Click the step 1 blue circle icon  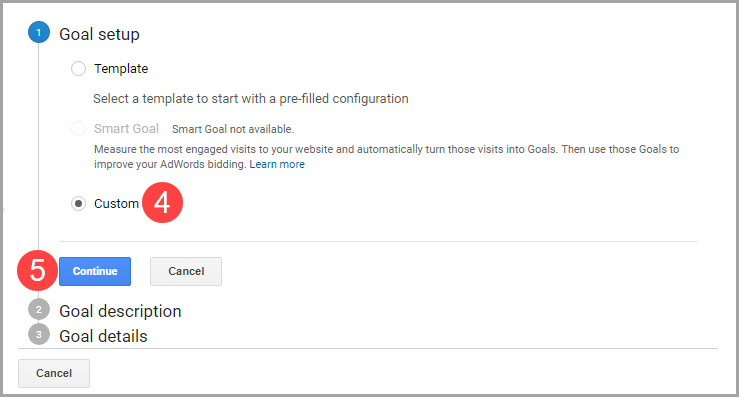coord(39,33)
